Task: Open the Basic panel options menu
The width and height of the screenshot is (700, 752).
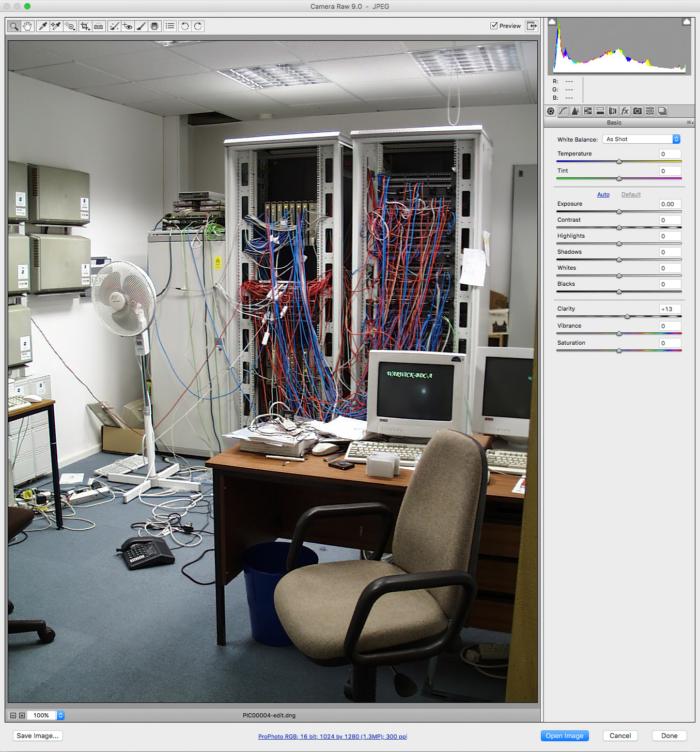Action: coord(690,122)
